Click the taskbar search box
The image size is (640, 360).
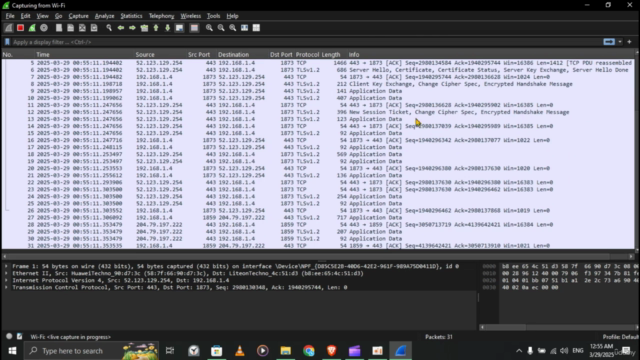coord(91,351)
